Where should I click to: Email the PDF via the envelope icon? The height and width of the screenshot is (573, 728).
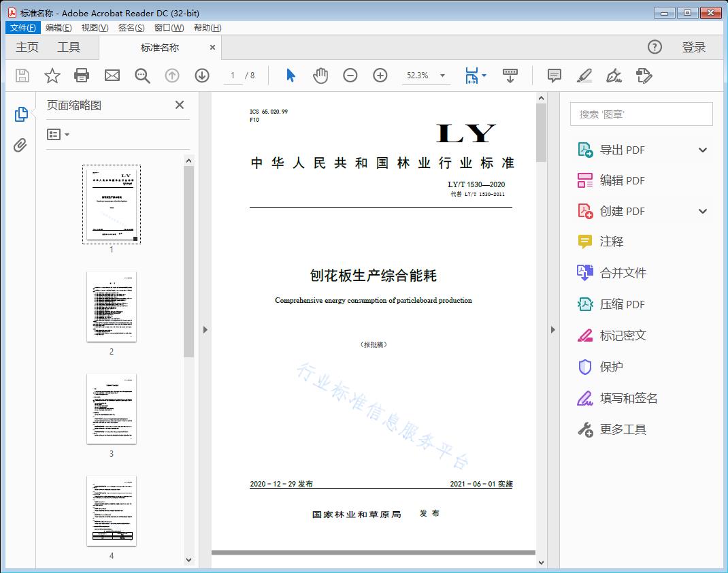112,76
